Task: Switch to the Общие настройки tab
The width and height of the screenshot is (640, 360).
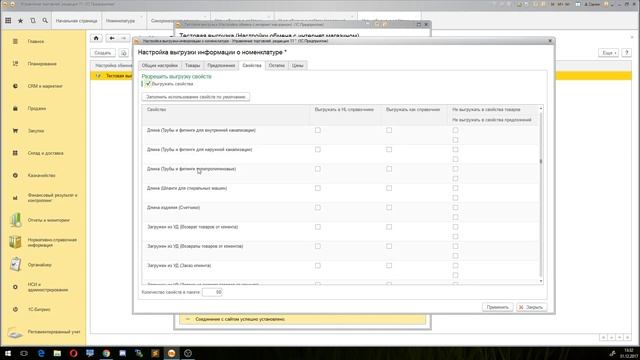Action: [160, 65]
